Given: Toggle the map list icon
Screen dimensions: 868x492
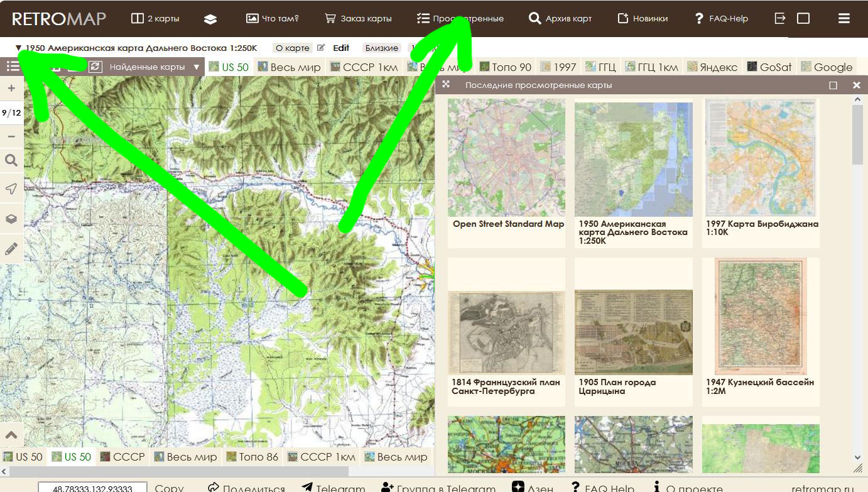Looking at the screenshot, I should coord(12,67).
